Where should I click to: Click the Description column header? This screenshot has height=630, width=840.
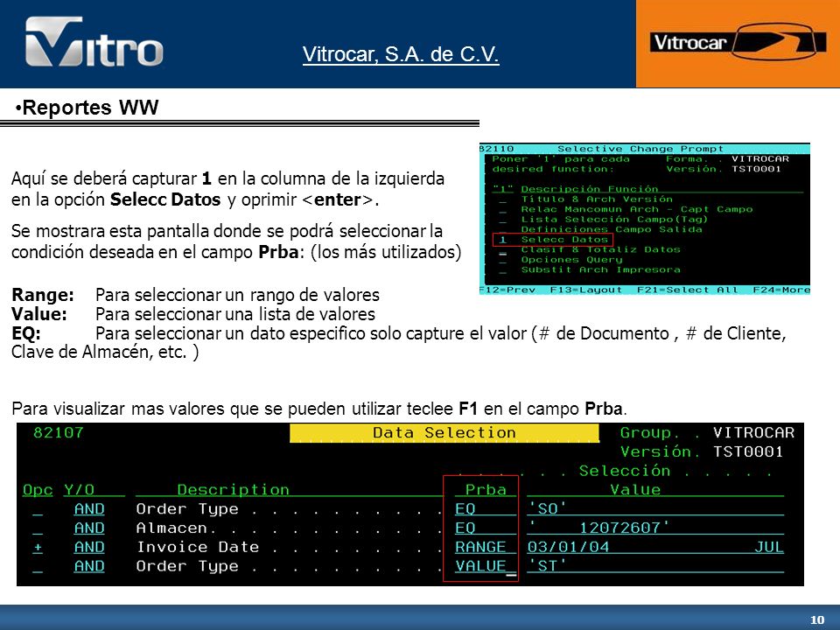coord(233,490)
